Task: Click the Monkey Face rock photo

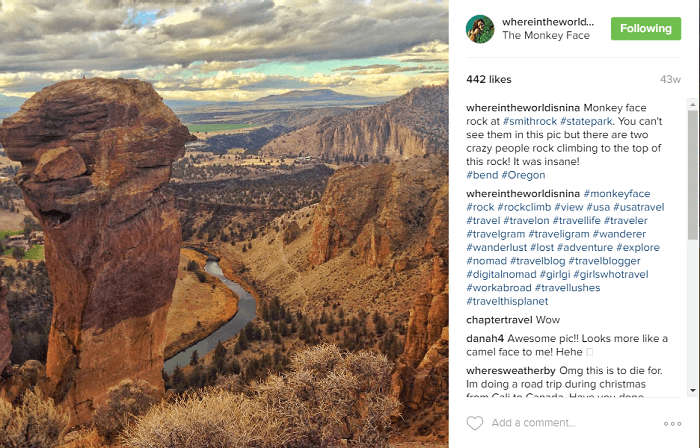Action: [x=224, y=224]
